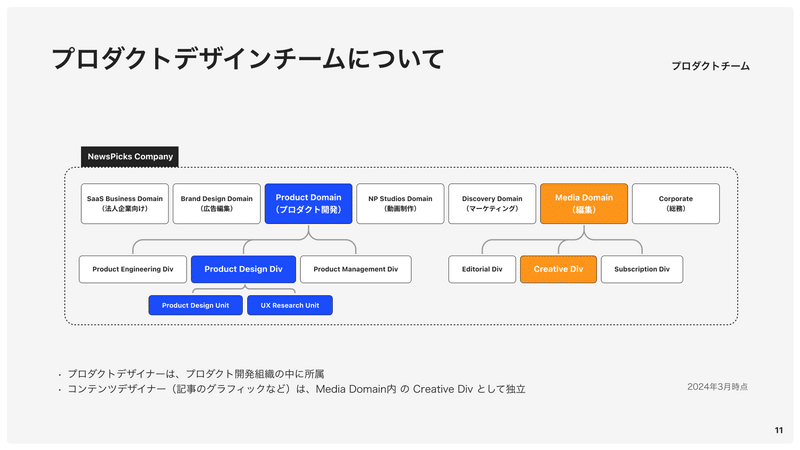The height and width of the screenshot is (450, 800).
Task: Click the Product Management Div box
Action: click(356, 269)
